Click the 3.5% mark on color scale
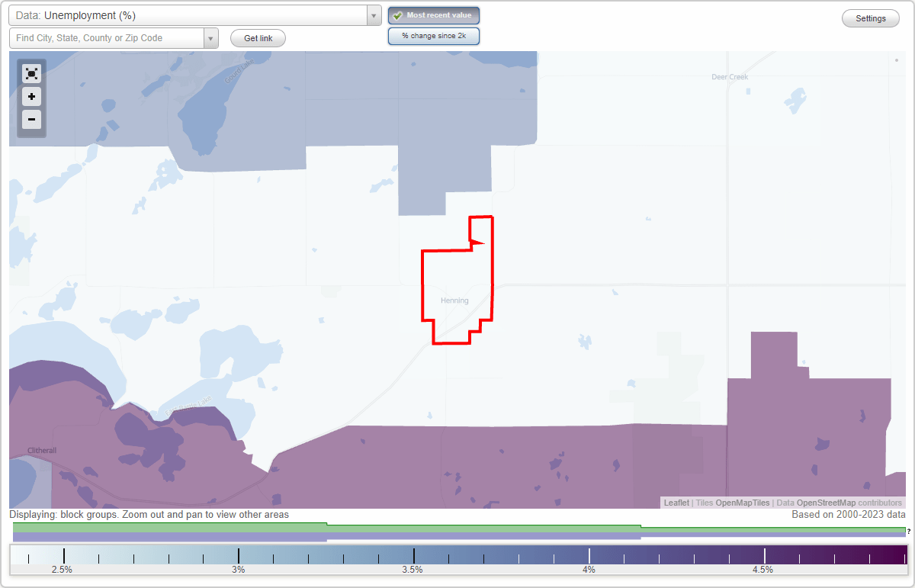915x588 pixels. [413, 569]
